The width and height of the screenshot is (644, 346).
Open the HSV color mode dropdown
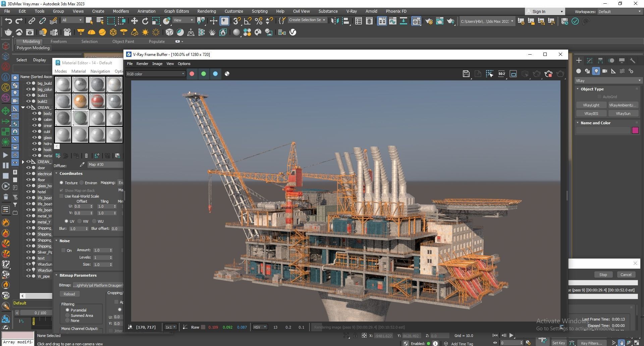click(260, 327)
